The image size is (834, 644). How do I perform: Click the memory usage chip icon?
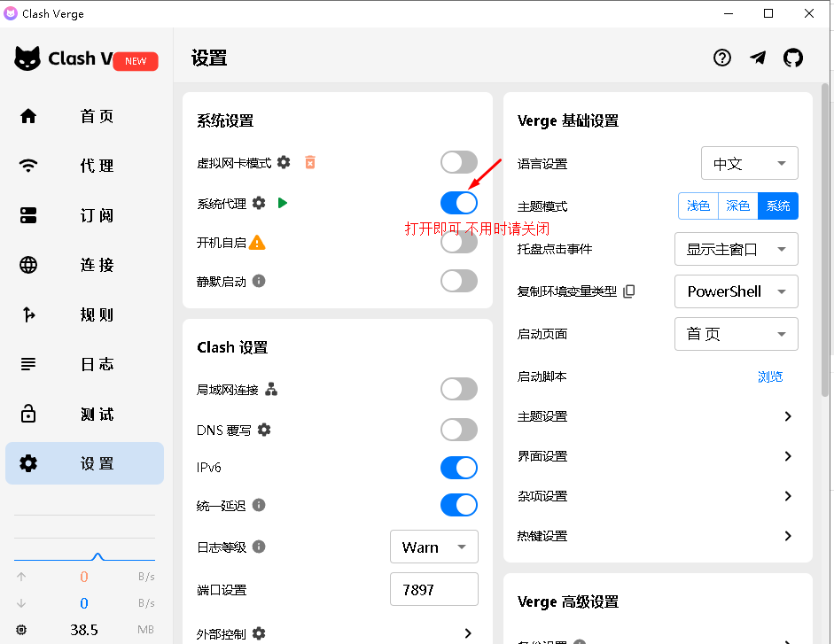point(21,630)
